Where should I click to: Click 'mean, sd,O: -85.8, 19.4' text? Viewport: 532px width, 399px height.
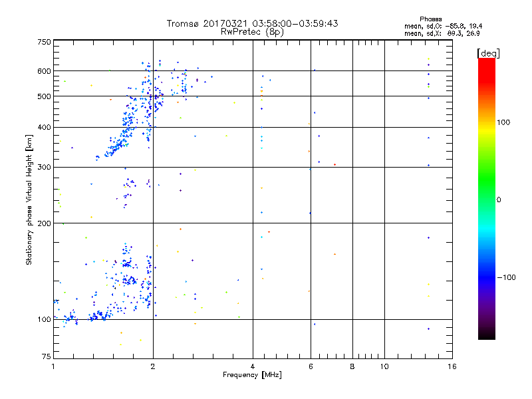(x=443, y=26)
